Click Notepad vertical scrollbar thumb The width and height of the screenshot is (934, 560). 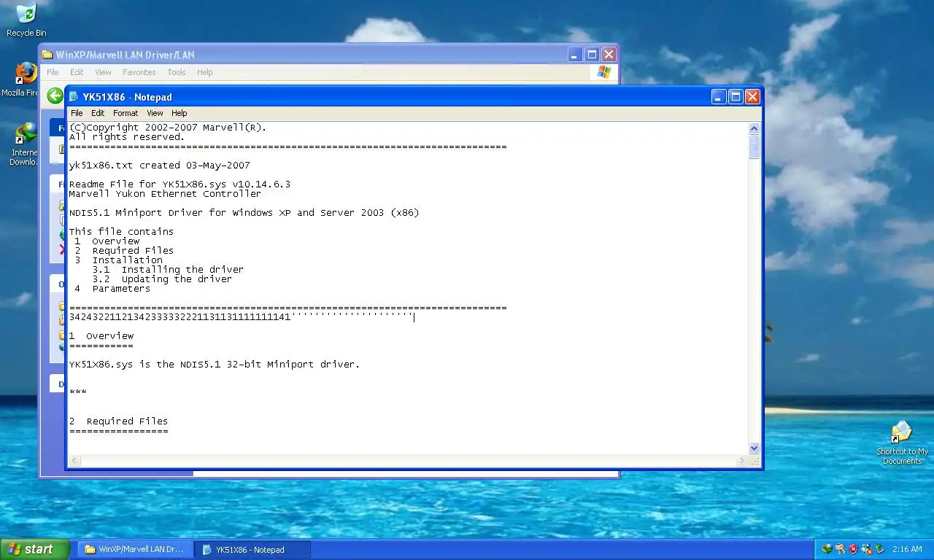(x=754, y=147)
